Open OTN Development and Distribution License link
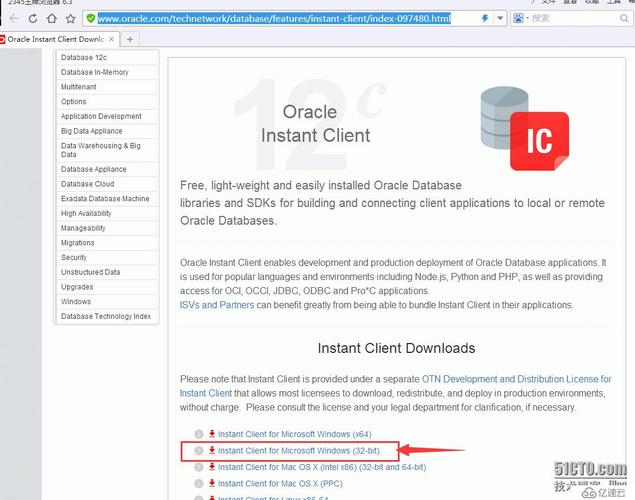The image size is (635, 500). pyautogui.click(x=516, y=379)
